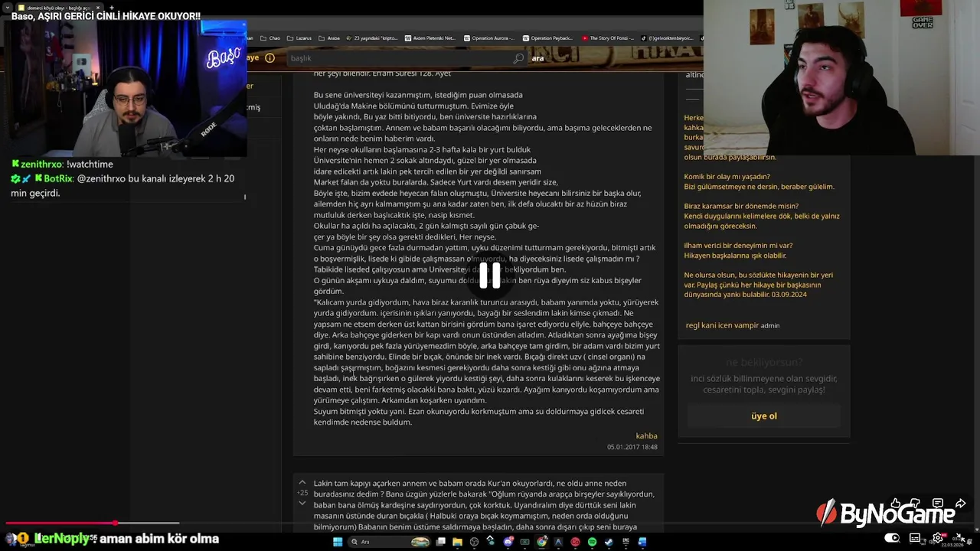Click the 'üye ol' button
The height and width of the screenshot is (551, 980).
[764, 416]
